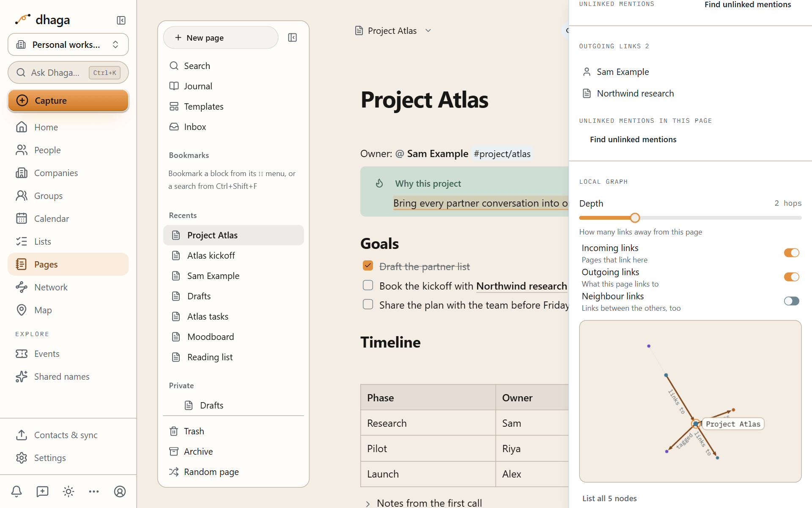This screenshot has height=508, width=812.
Task: Select the Project Atlas node in the graph
Action: click(696, 424)
